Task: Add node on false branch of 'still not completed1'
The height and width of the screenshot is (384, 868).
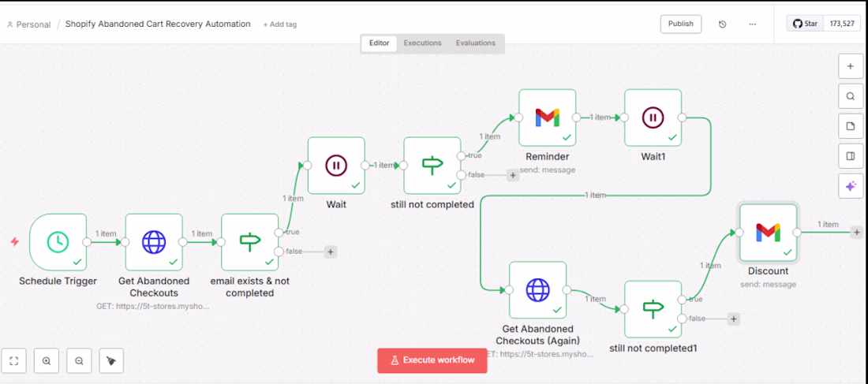Action: (x=734, y=319)
